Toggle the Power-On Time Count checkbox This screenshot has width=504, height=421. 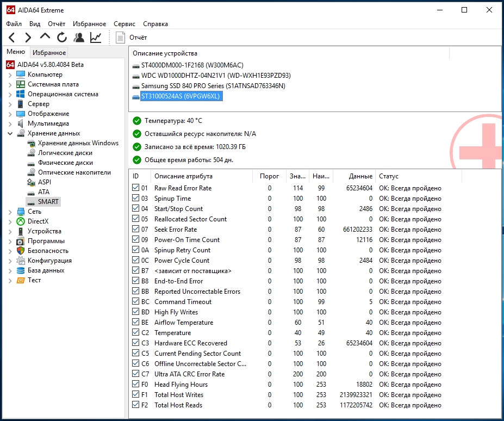pyautogui.click(x=135, y=239)
